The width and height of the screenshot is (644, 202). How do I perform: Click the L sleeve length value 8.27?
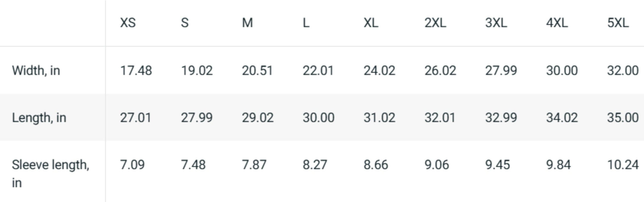(x=315, y=165)
